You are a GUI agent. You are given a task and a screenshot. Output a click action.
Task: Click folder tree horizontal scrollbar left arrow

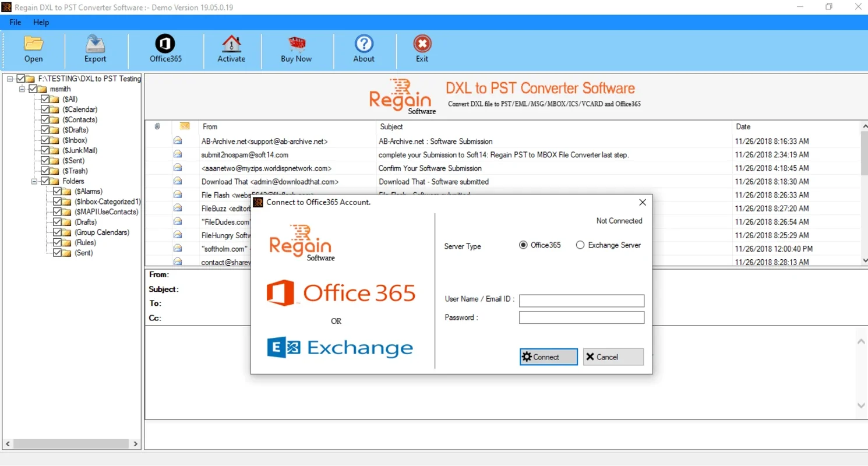[8, 444]
